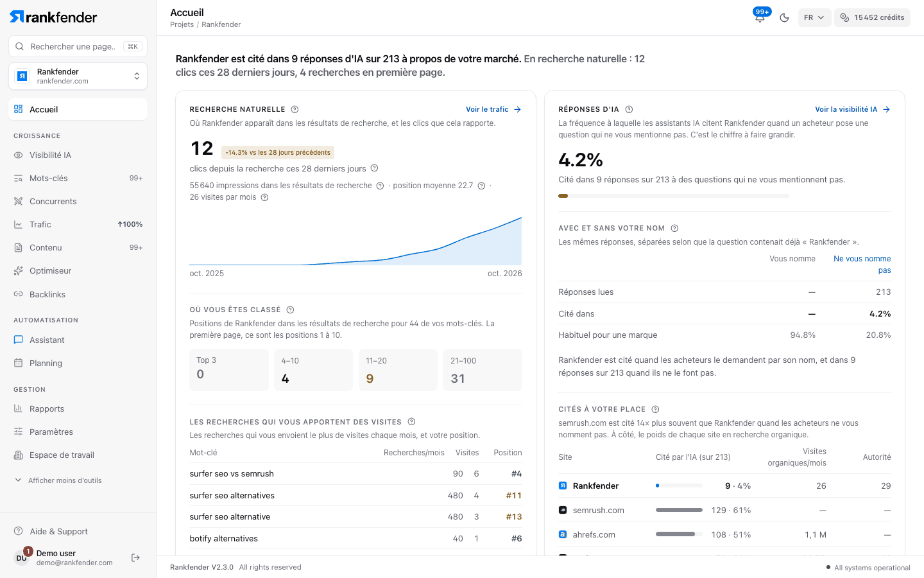Image resolution: width=924 pixels, height=578 pixels.
Task: Click Voir la visibilité IA link
Action: [853, 109]
